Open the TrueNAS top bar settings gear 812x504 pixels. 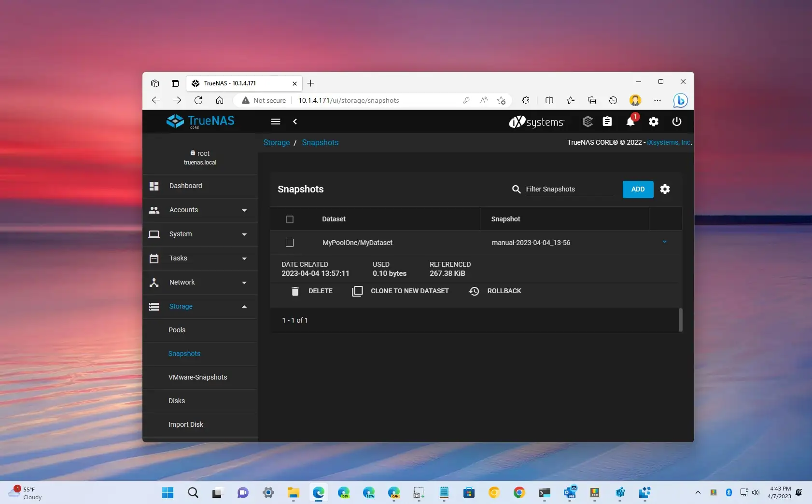tap(654, 122)
